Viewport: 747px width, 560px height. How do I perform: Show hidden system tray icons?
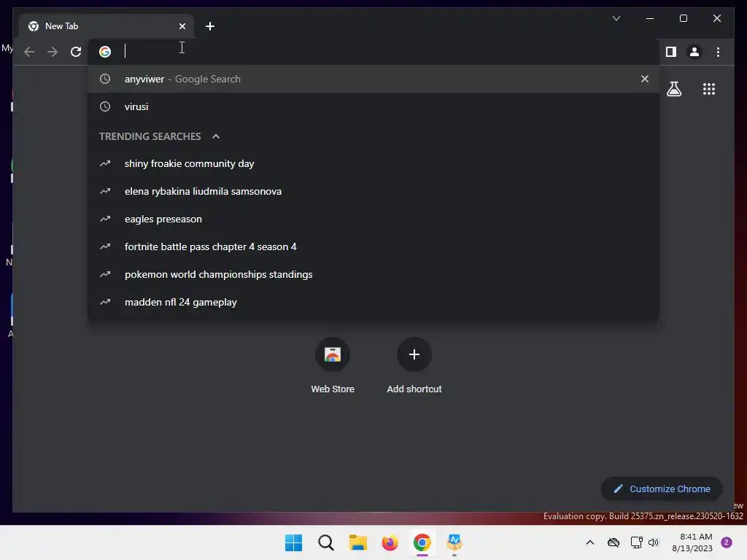[589, 542]
